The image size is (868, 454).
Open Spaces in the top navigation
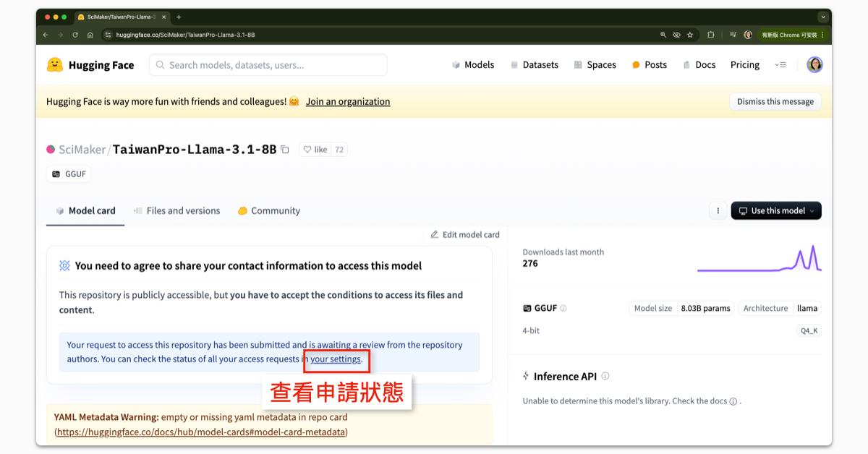pos(595,65)
